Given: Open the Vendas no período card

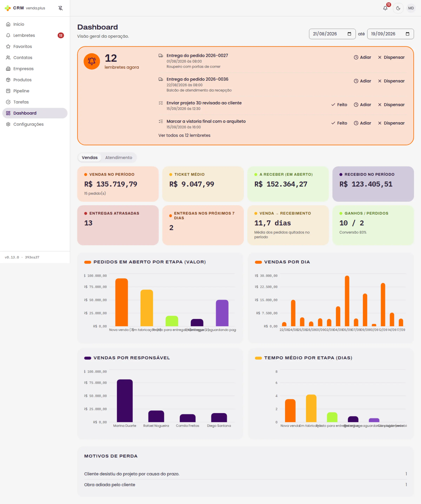Looking at the screenshot, I should click(118, 184).
